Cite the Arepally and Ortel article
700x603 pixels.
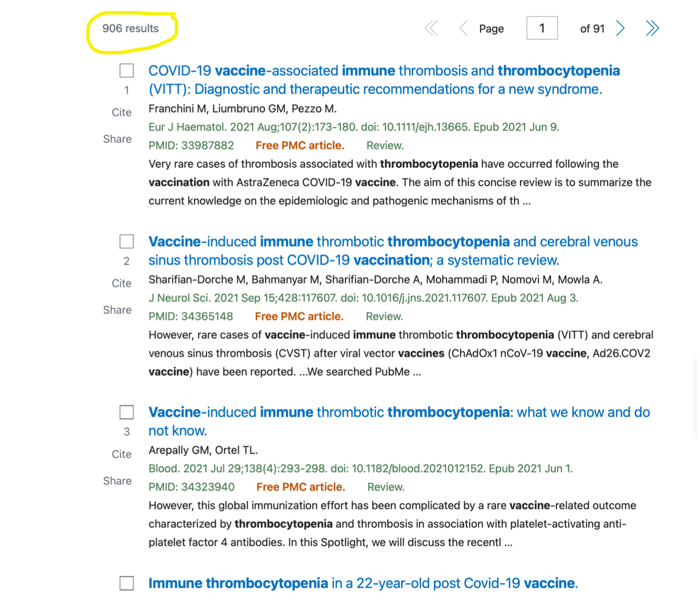[x=121, y=454]
